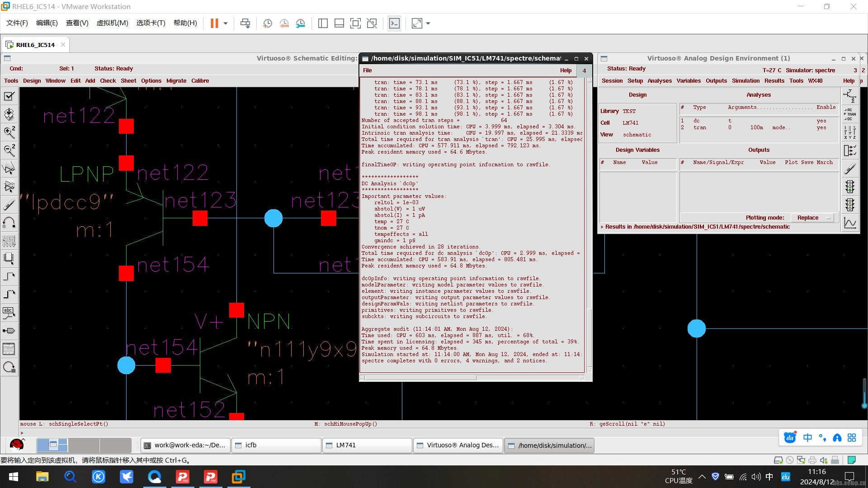The height and width of the screenshot is (488, 868).
Task: Click the VMware revert snapshot icon
Action: 284,23
